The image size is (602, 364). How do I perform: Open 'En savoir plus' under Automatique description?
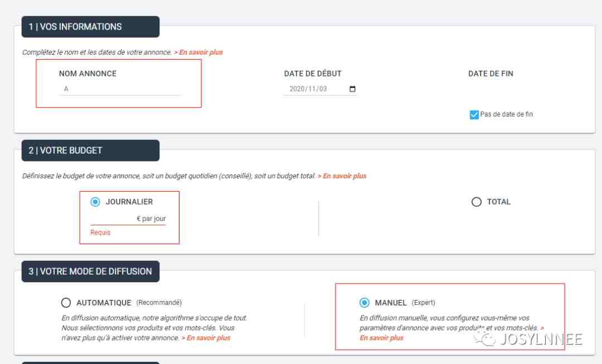[x=206, y=338]
